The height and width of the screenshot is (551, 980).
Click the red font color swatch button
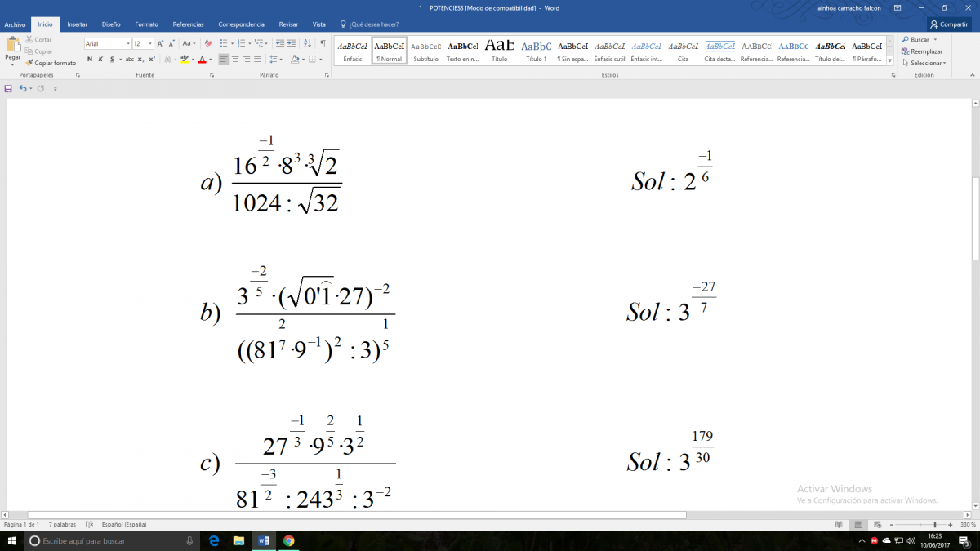click(202, 60)
